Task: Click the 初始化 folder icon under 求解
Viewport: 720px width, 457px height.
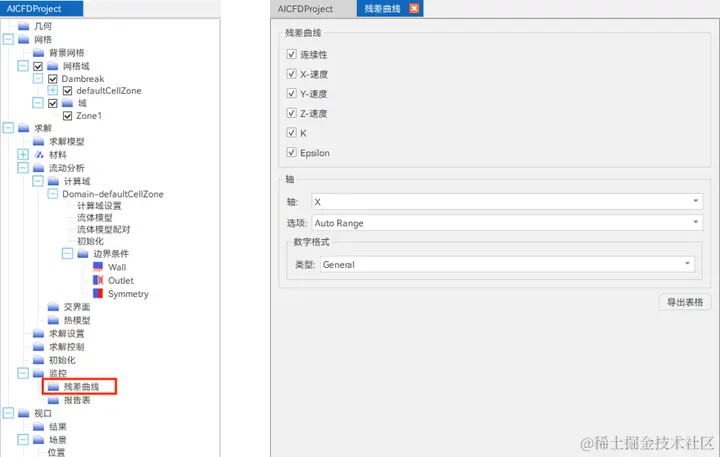Action: click(39, 360)
